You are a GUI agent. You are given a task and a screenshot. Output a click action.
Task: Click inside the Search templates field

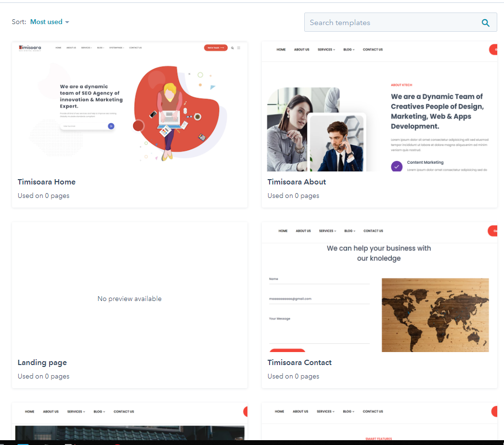point(390,23)
